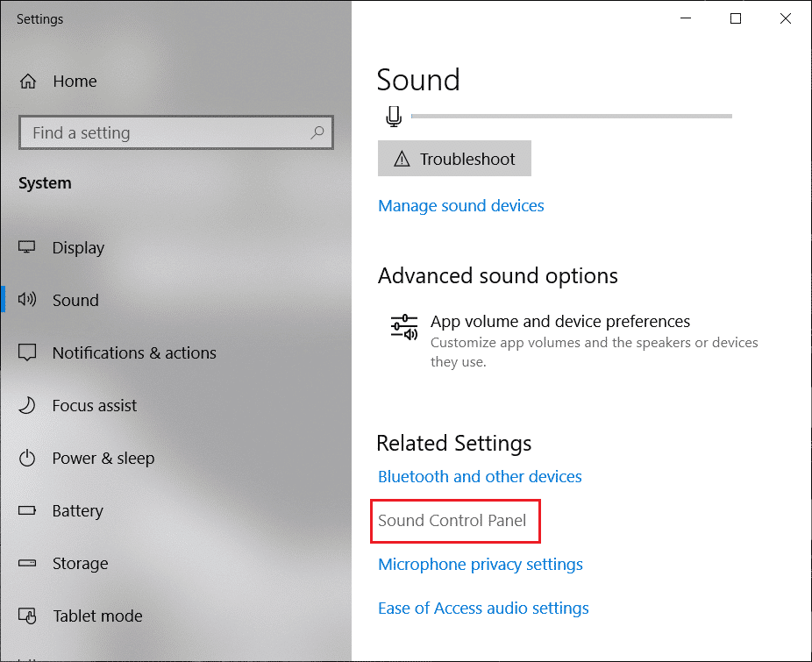Click the Storage drive icon
Viewport: 812px width, 662px height.
(27, 563)
